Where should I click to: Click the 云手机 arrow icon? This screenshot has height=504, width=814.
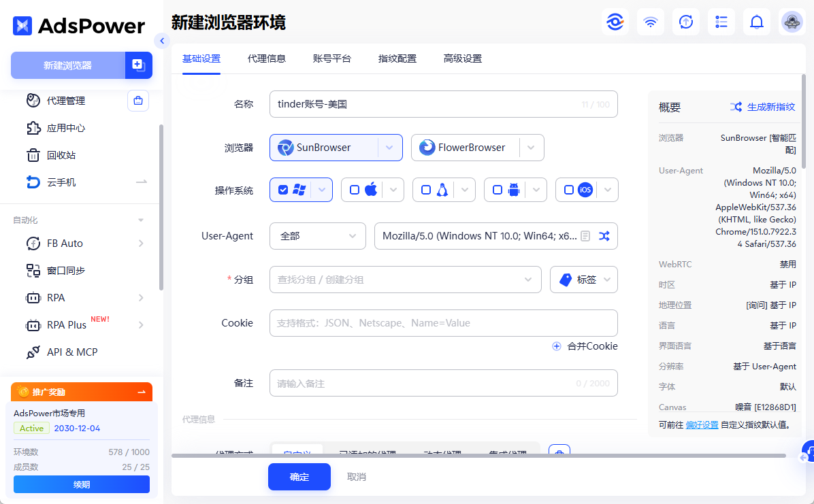tap(141, 182)
